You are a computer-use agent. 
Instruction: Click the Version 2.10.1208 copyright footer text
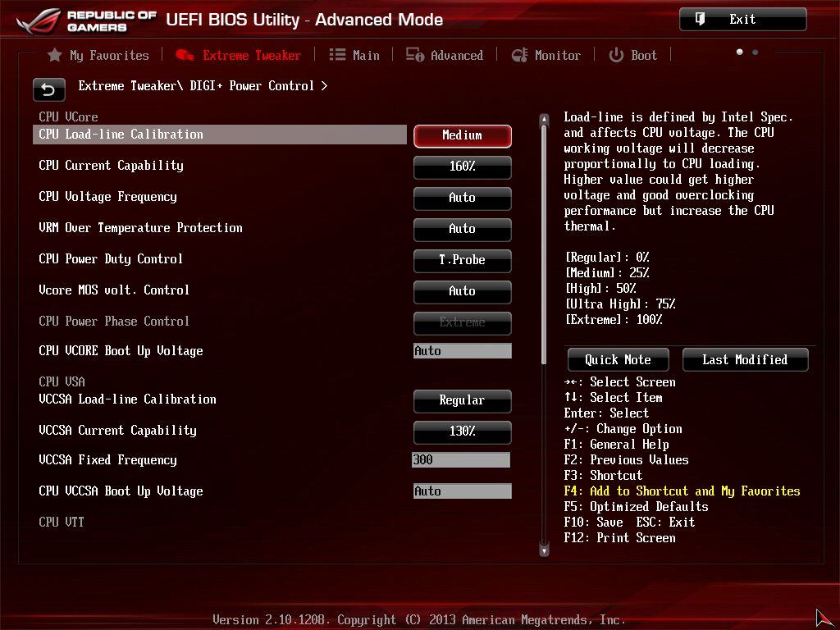419,620
